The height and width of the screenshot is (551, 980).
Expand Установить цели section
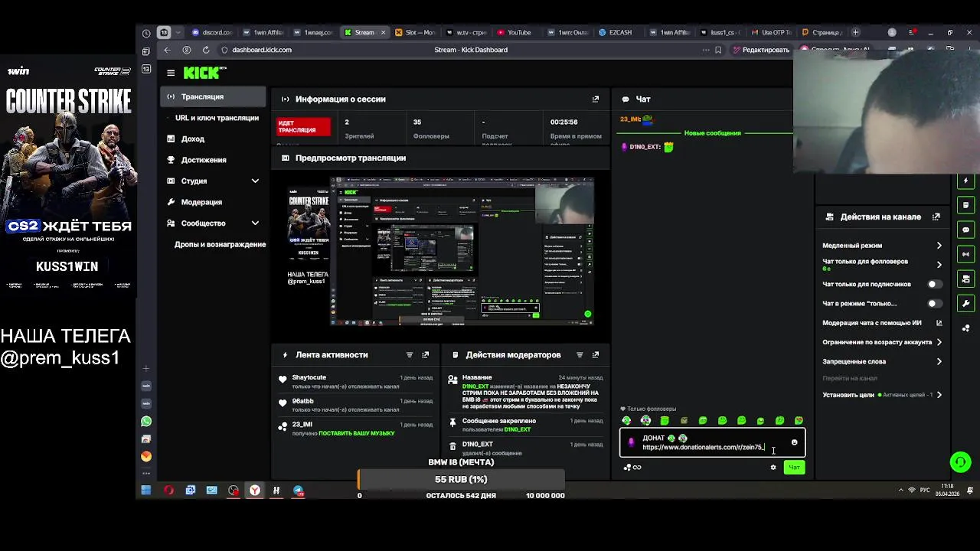pos(939,395)
